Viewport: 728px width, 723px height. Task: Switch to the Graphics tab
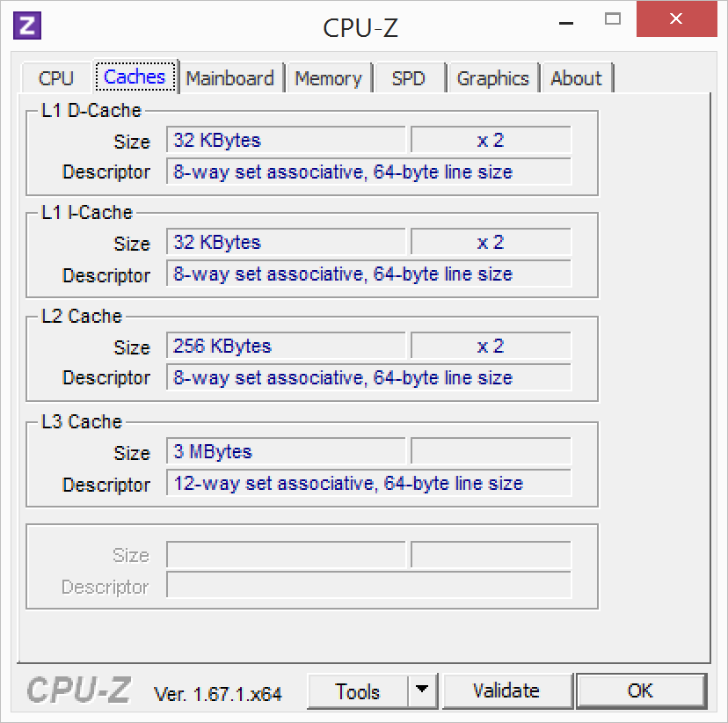click(492, 78)
